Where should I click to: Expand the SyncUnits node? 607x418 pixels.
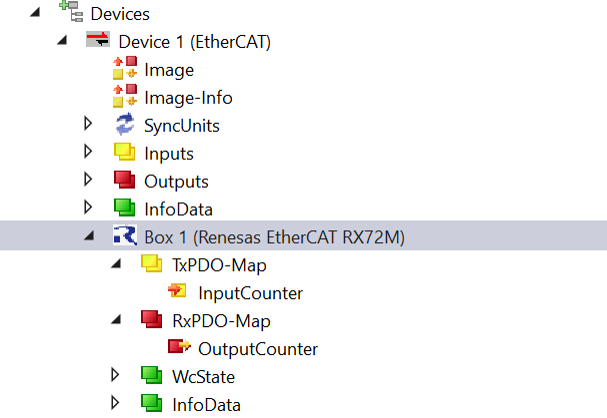88,123
